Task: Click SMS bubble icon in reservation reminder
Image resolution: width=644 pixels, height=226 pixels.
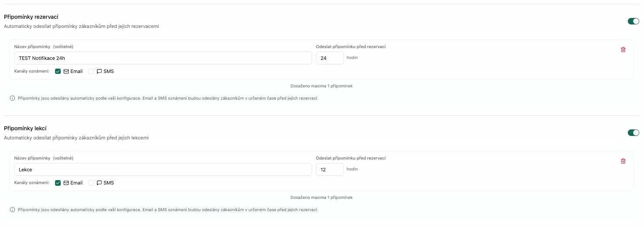Action: [99, 71]
